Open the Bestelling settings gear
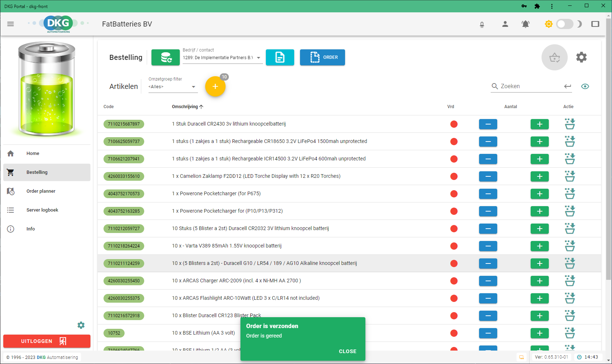Image resolution: width=612 pixels, height=364 pixels. pyautogui.click(x=581, y=57)
